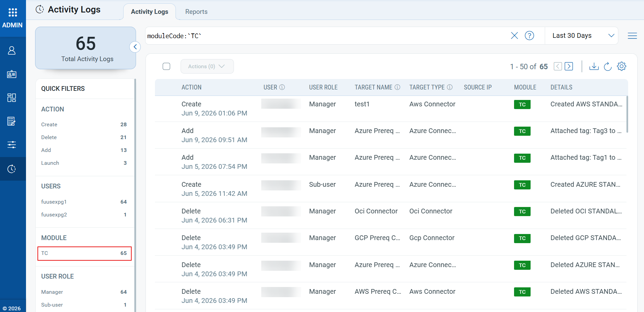Open the hamburger menu beside date range
This screenshot has width=644, height=312.
click(633, 35)
